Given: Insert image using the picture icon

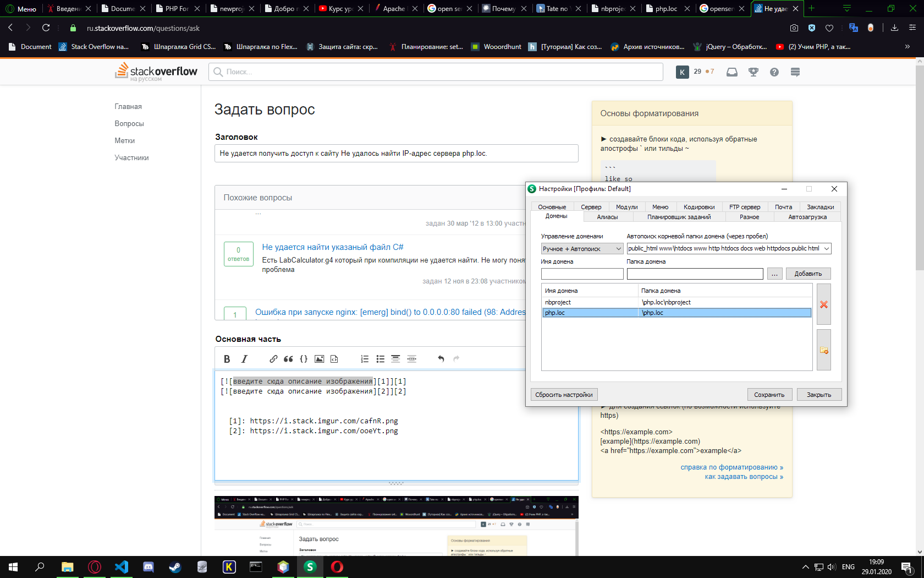Looking at the screenshot, I should [319, 359].
